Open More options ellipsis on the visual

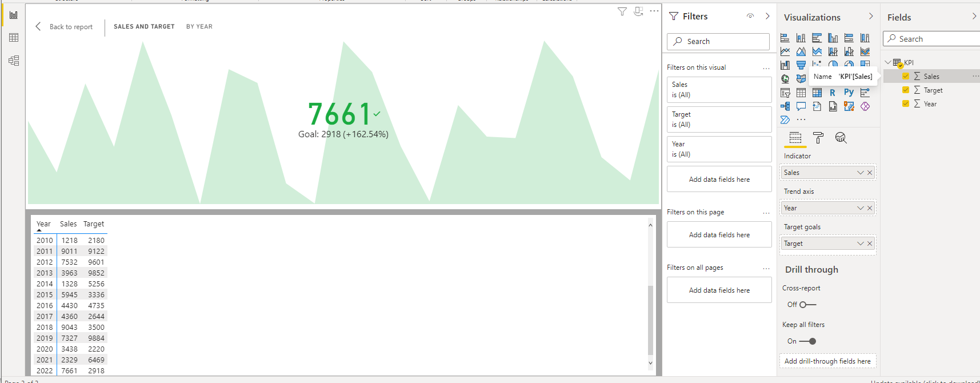654,11
